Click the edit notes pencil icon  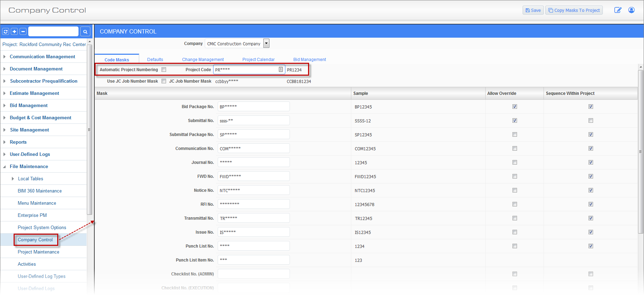tap(617, 10)
